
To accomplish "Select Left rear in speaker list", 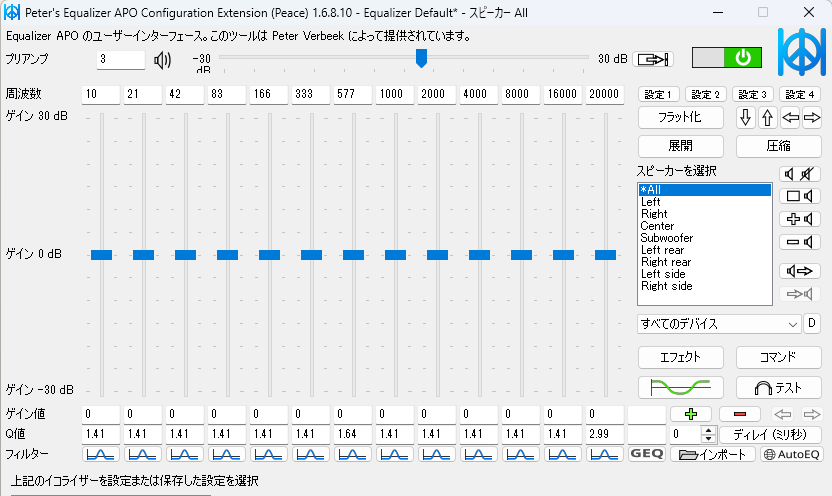I will tap(704, 250).
